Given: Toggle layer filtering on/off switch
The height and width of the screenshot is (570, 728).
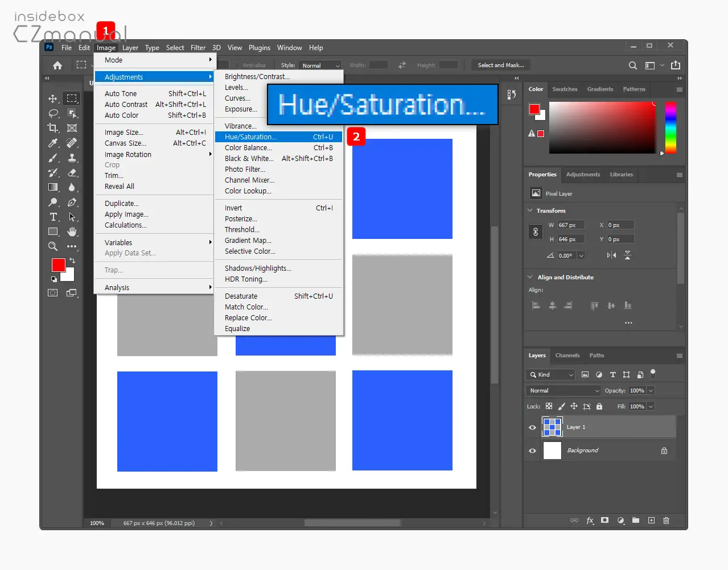Looking at the screenshot, I should [x=653, y=374].
